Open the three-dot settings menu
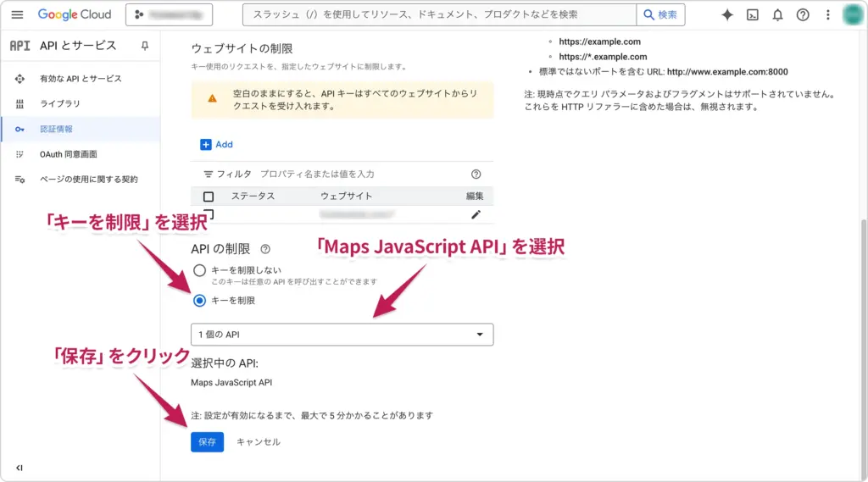The height and width of the screenshot is (482, 868). 827,15
